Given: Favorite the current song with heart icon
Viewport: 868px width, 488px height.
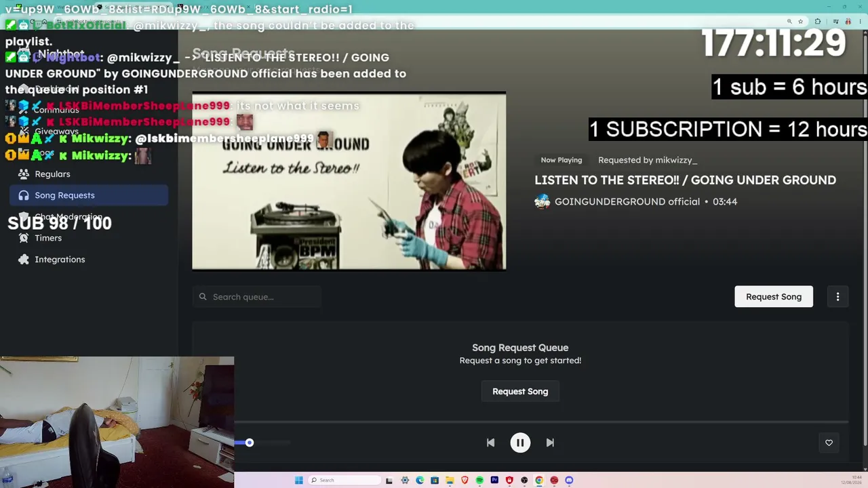Looking at the screenshot, I should click(829, 443).
